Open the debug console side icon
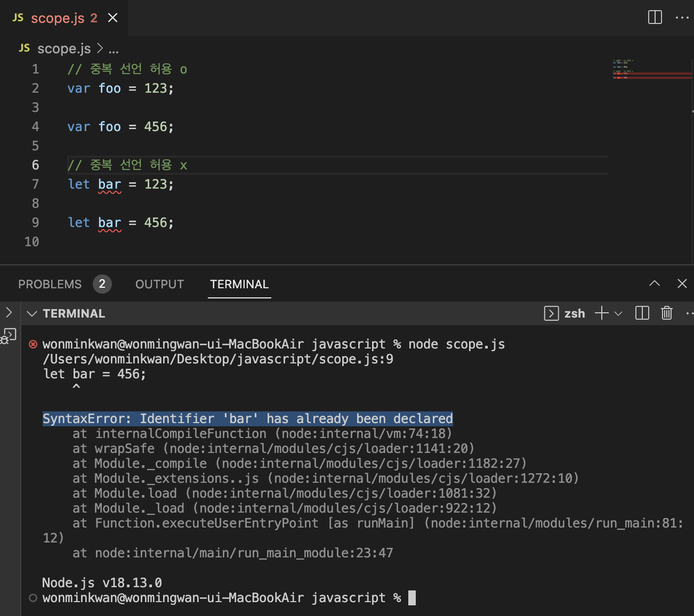Screen dimensions: 694x616 (9, 336)
